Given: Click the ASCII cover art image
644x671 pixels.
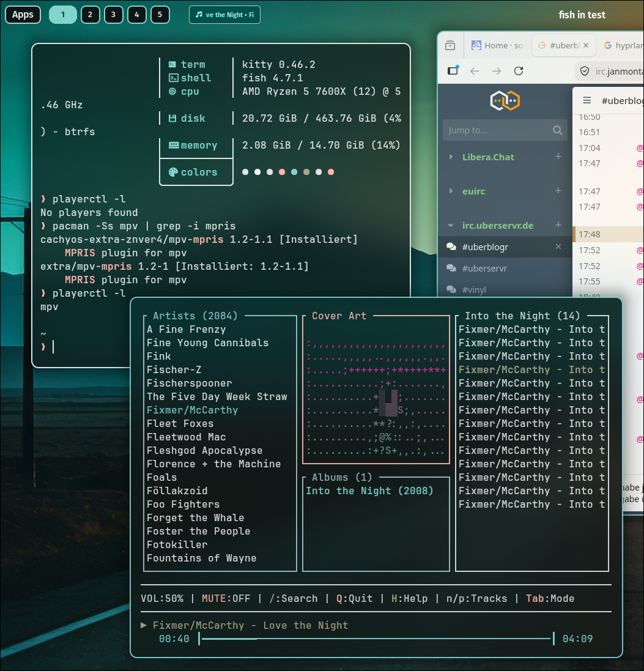Looking at the screenshot, I should coord(376,397).
